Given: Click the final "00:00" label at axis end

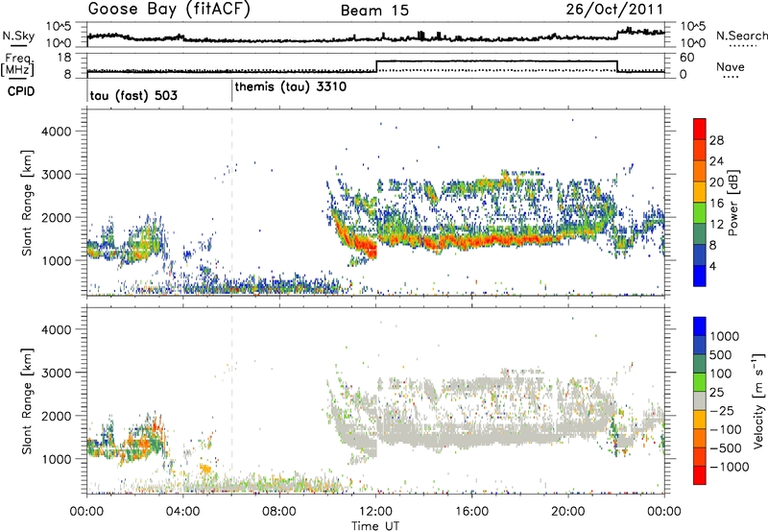Looking at the screenshot, I should coord(664,512).
